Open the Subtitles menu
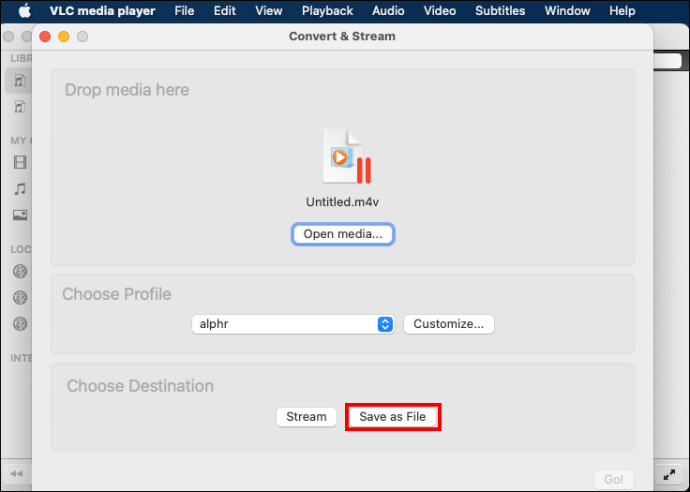 point(499,11)
